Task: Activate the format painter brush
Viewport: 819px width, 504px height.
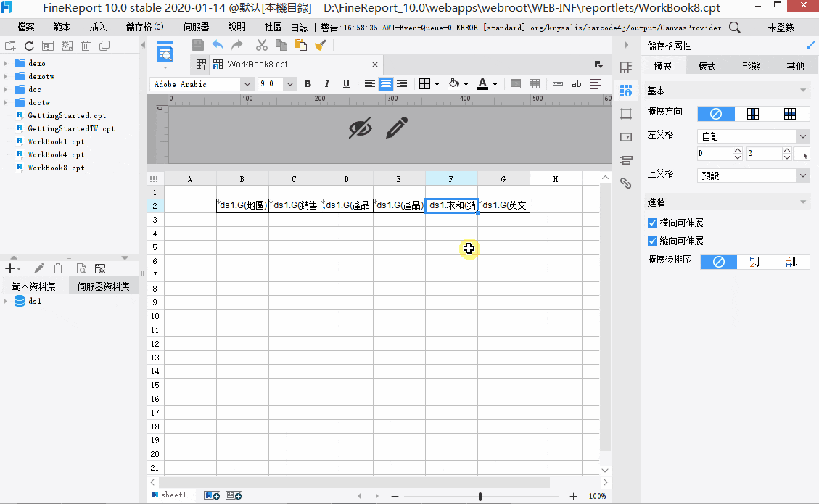Action: point(320,46)
